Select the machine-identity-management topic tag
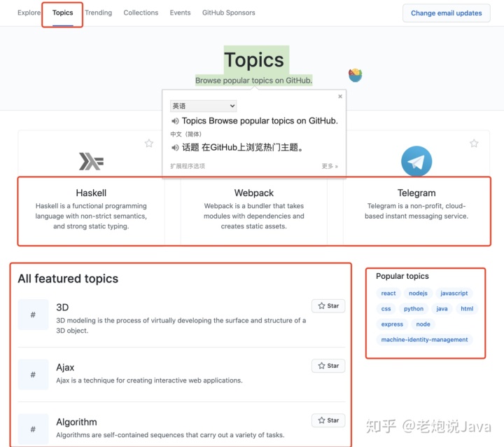Screen dimensions: 504x447 424,340
